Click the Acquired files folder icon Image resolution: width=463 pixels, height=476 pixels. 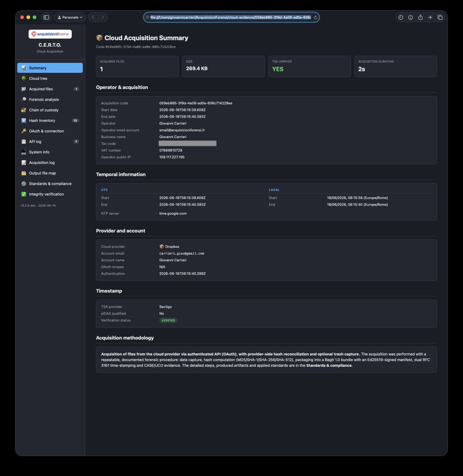pyautogui.click(x=23, y=89)
